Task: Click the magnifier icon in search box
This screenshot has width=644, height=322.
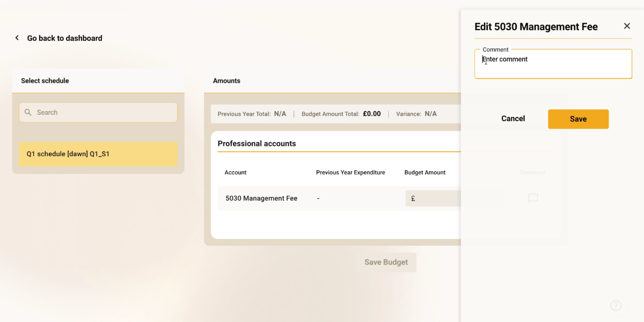Action: coord(28,113)
